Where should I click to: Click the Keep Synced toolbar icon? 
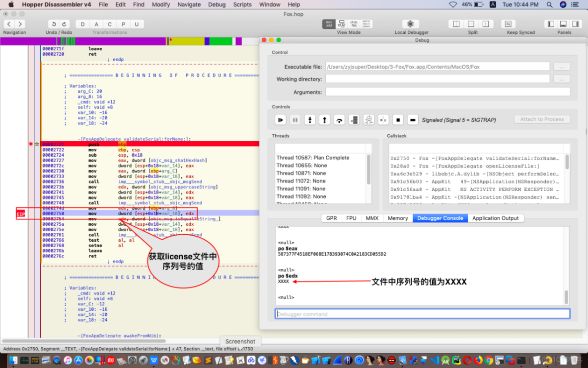pyautogui.click(x=508, y=23)
